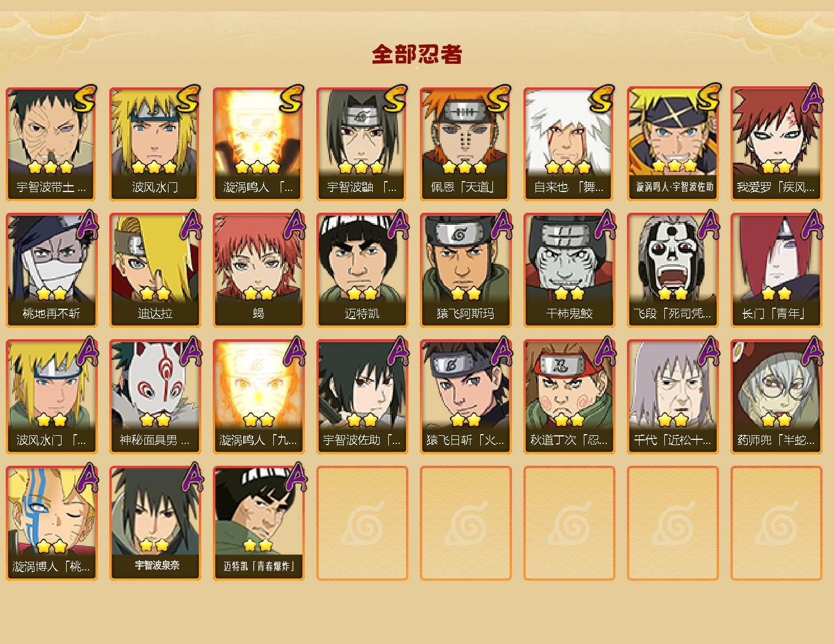Open the 漩涡博人「桃...」card
Viewport: 834px width, 644px height.
pos(51,523)
